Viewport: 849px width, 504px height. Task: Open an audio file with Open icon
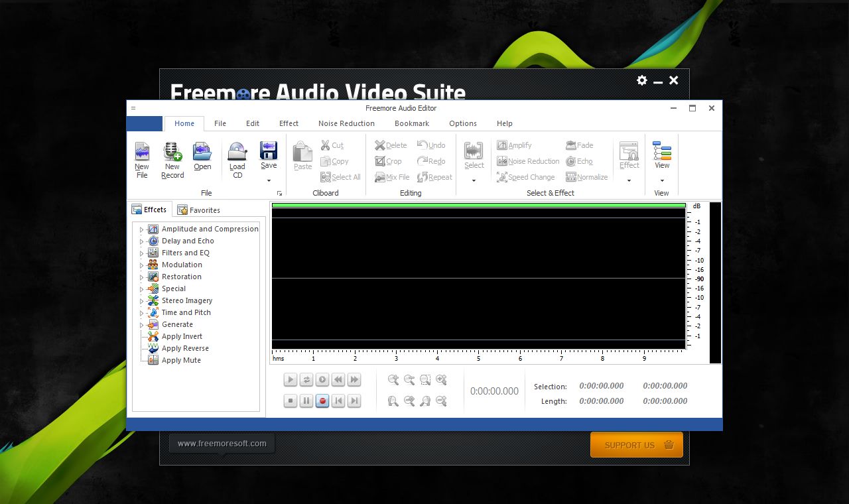tap(202, 157)
